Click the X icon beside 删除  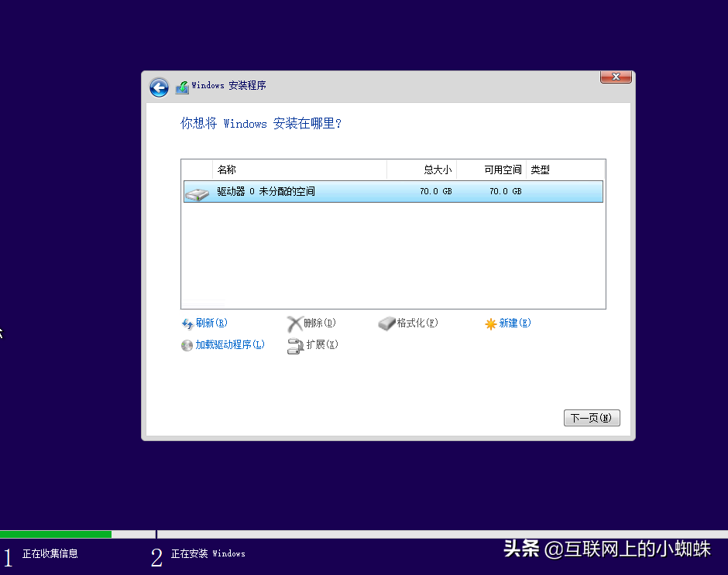point(294,323)
